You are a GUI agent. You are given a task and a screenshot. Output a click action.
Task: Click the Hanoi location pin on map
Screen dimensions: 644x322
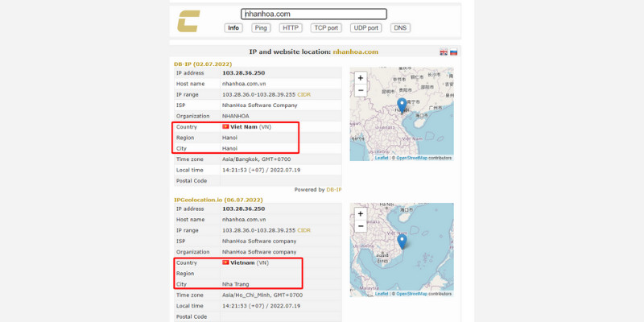(402, 106)
